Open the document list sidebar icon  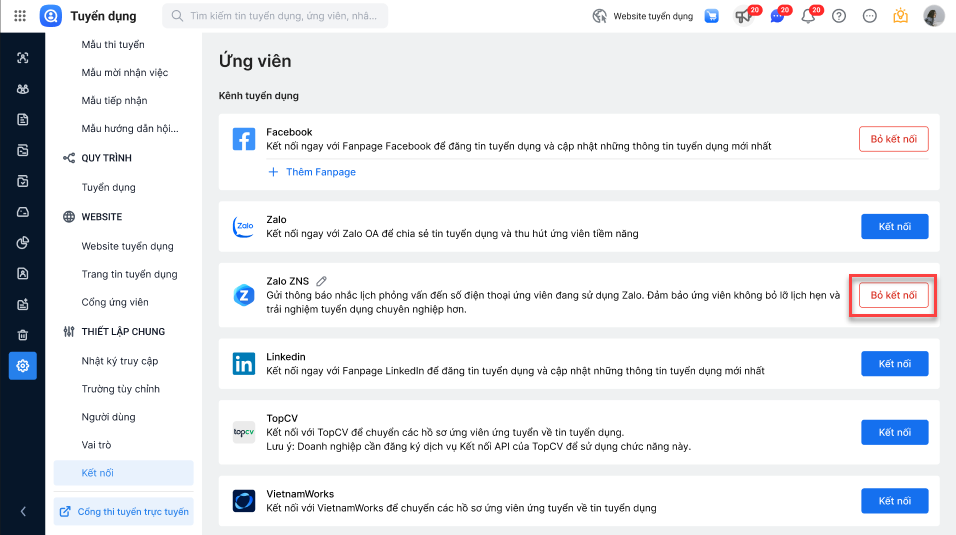pyautogui.click(x=23, y=120)
